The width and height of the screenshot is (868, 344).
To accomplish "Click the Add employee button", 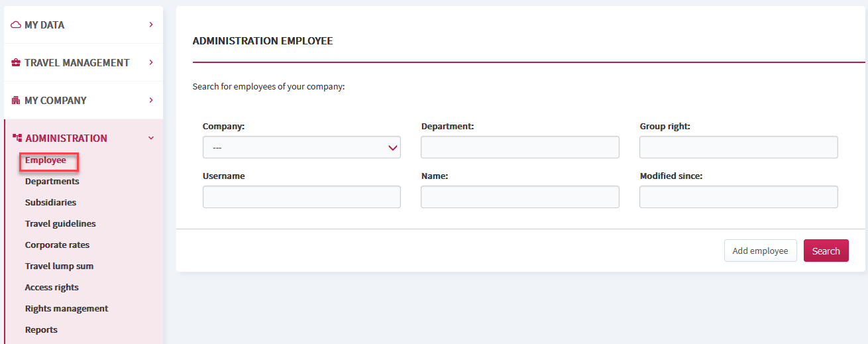I will click(761, 251).
